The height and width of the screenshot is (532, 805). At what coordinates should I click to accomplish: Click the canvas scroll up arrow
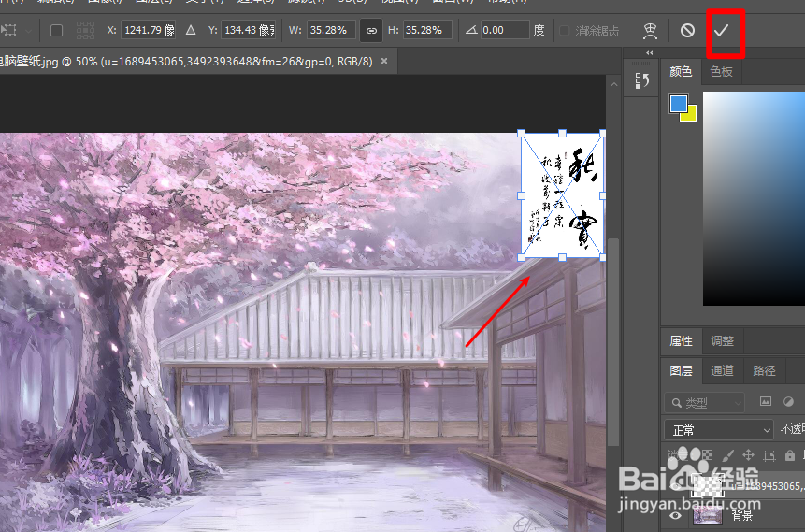(x=614, y=84)
